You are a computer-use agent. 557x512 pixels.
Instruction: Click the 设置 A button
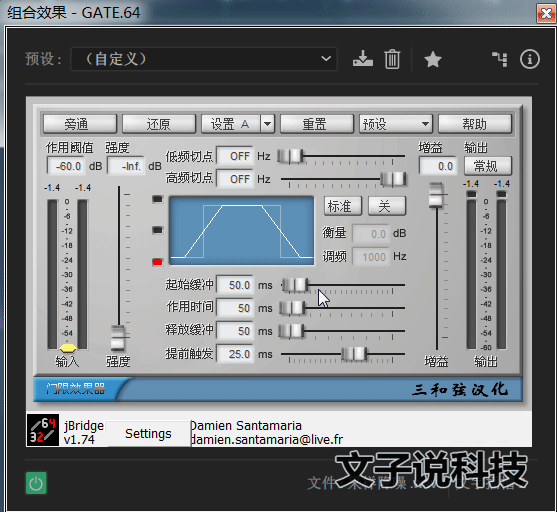[x=231, y=124]
